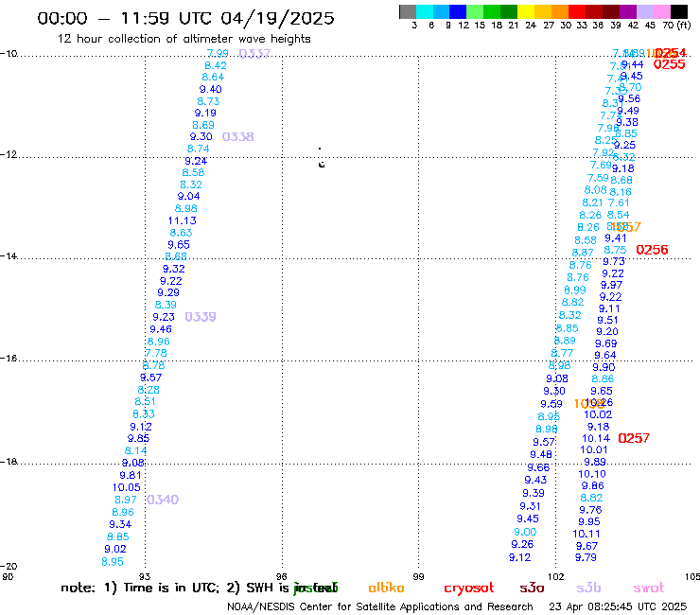Click the wave height value 10.02

598,414
